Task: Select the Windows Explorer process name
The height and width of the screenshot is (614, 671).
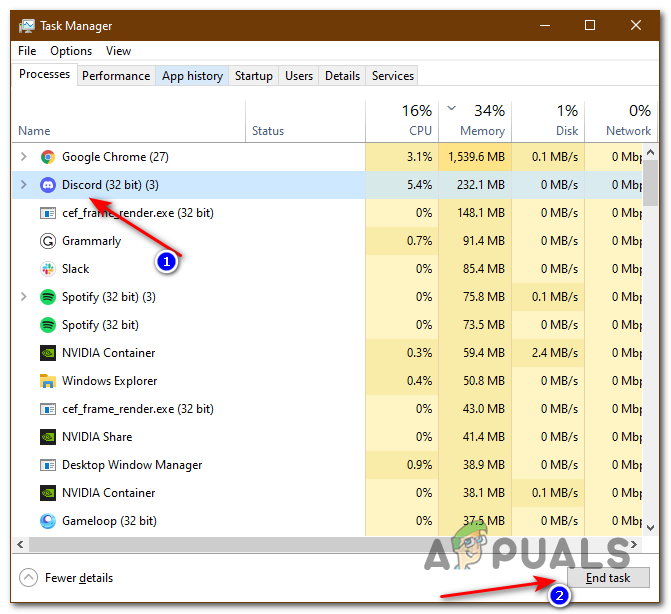Action: [x=109, y=381]
